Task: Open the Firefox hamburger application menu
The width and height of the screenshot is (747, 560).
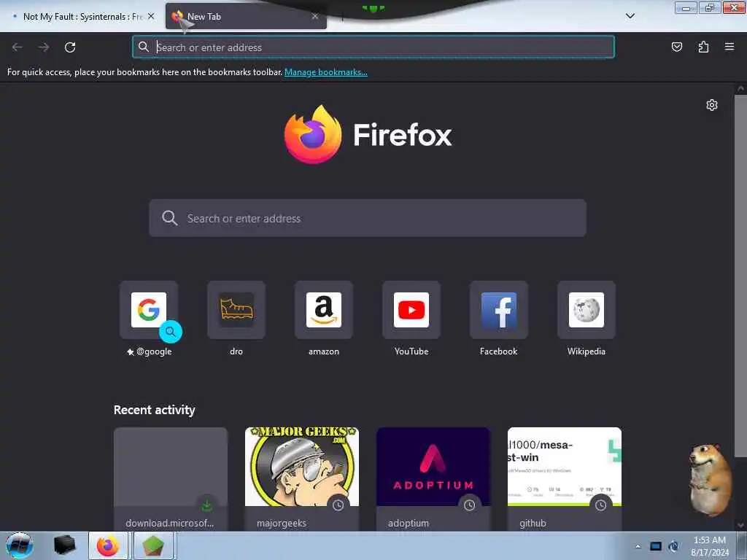Action: coord(729,47)
